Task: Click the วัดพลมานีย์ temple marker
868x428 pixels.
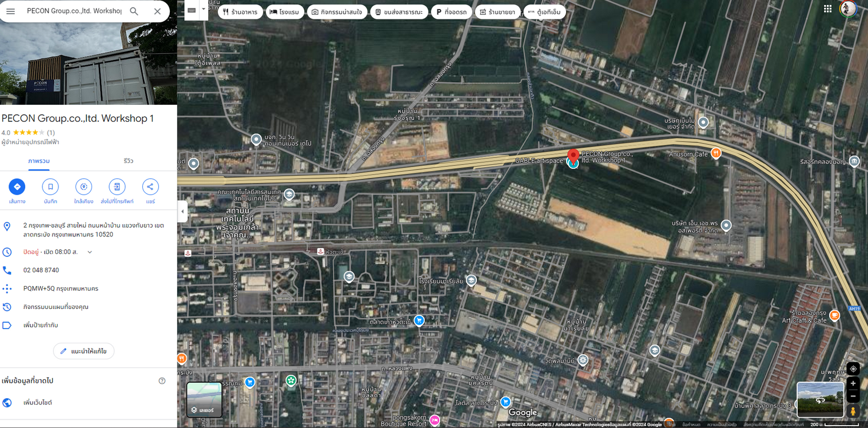Action: 583,360
